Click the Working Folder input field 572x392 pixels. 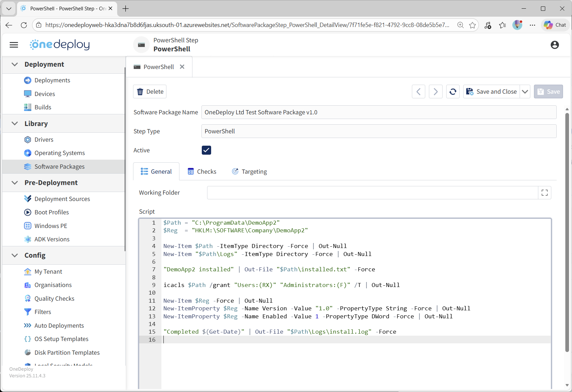pos(372,193)
